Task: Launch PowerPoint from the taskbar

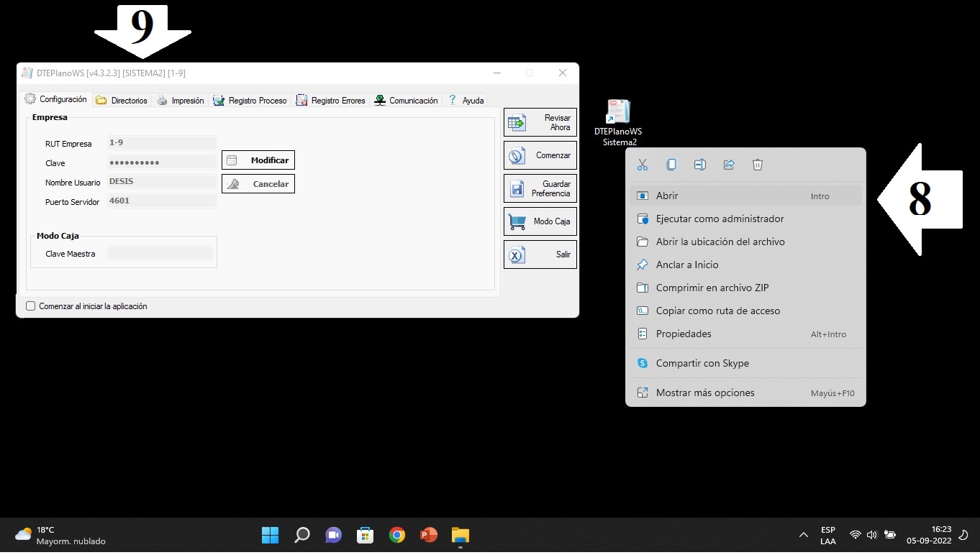Action: point(429,535)
